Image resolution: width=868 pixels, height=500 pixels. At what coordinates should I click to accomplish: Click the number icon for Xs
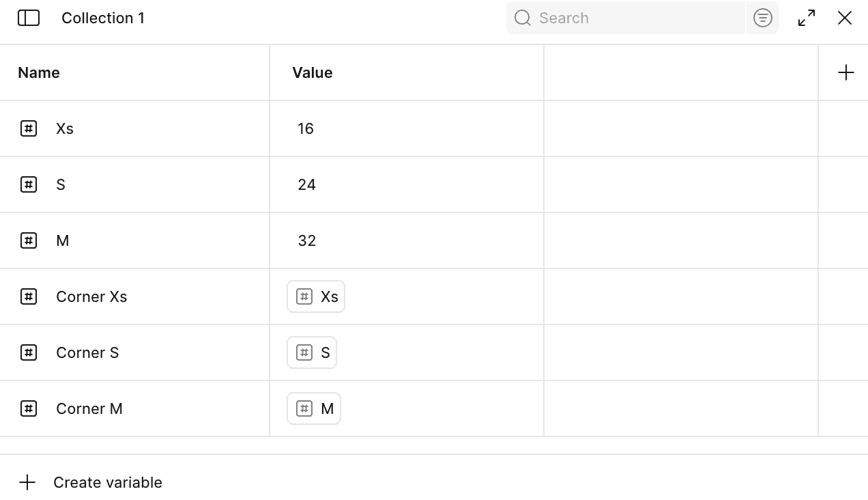pos(29,128)
